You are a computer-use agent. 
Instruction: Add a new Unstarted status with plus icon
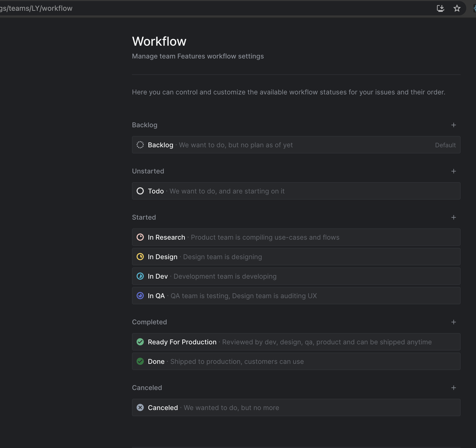point(454,171)
